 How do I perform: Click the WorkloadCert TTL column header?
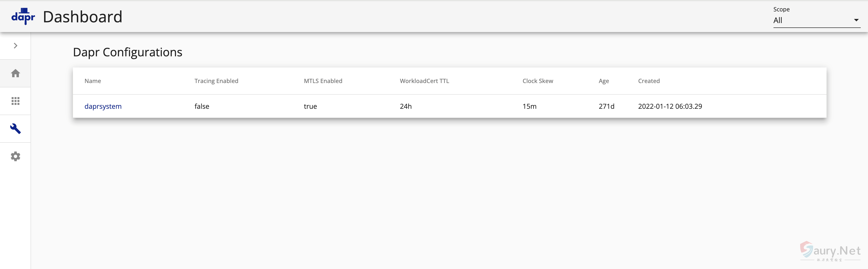424,81
